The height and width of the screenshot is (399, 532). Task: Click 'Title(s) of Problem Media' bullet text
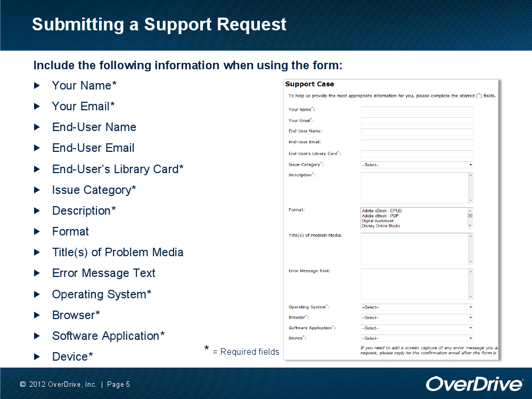click(x=118, y=253)
